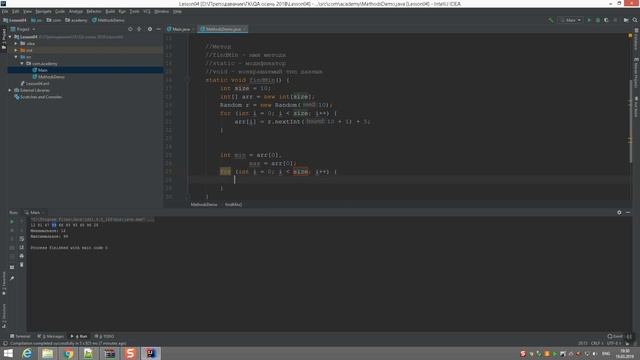The height and width of the screenshot is (360, 640).
Task: Collapse the com.academy package
Action: click(x=22, y=64)
